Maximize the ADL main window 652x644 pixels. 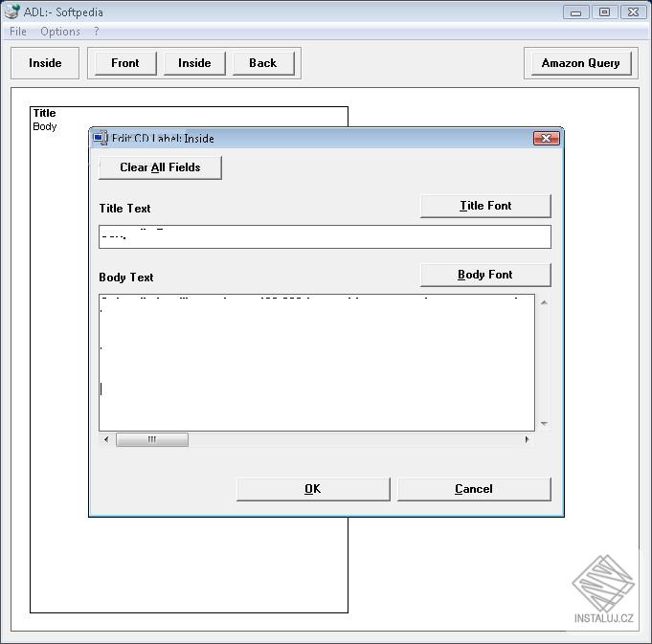[604, 12]
